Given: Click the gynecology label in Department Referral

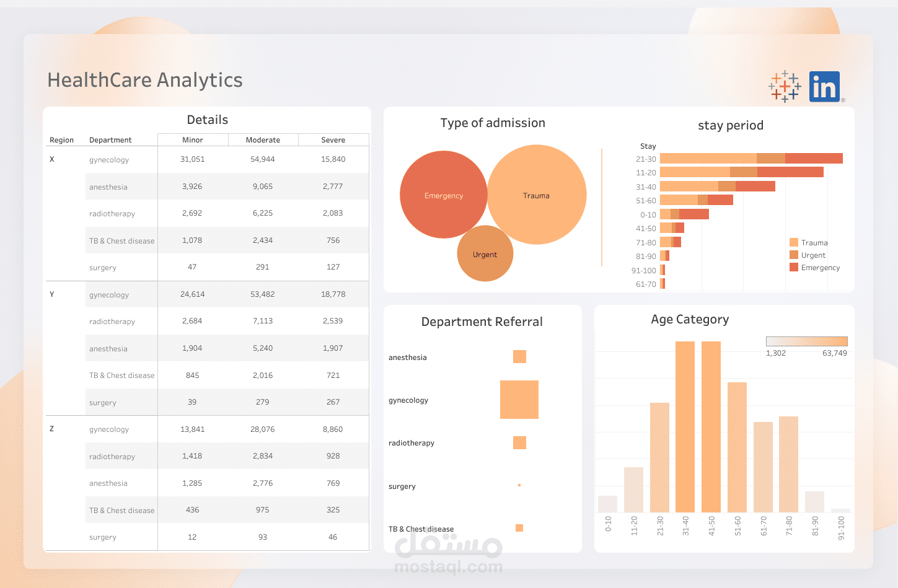Looking at the screenshot, I should coord(408,400).
